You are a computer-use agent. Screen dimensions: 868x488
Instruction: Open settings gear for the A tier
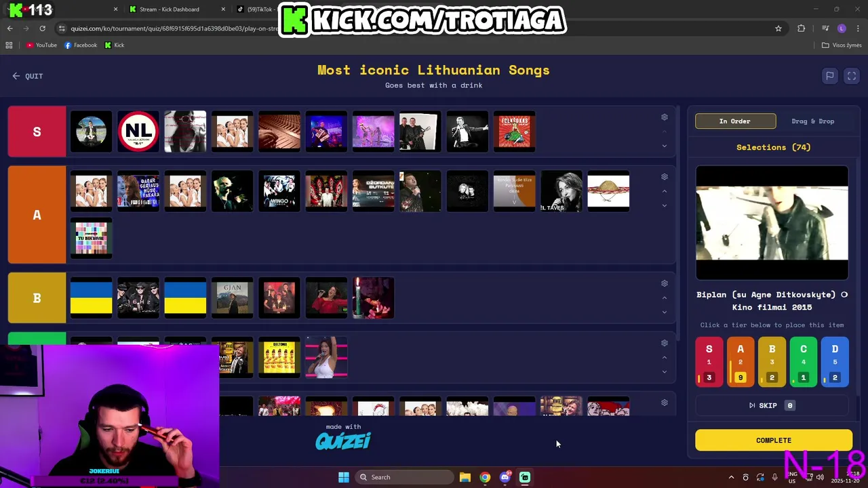665,177
